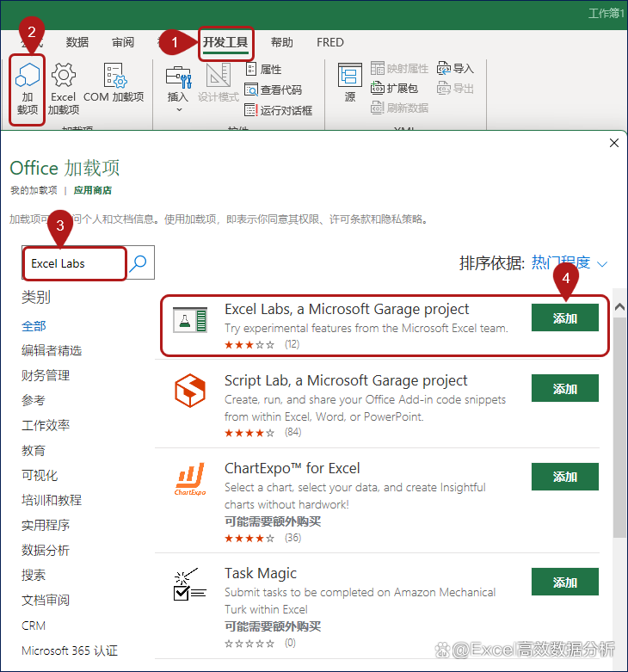Select the 搜索 category
Screen dimensions: 628x672
(34, 575)
